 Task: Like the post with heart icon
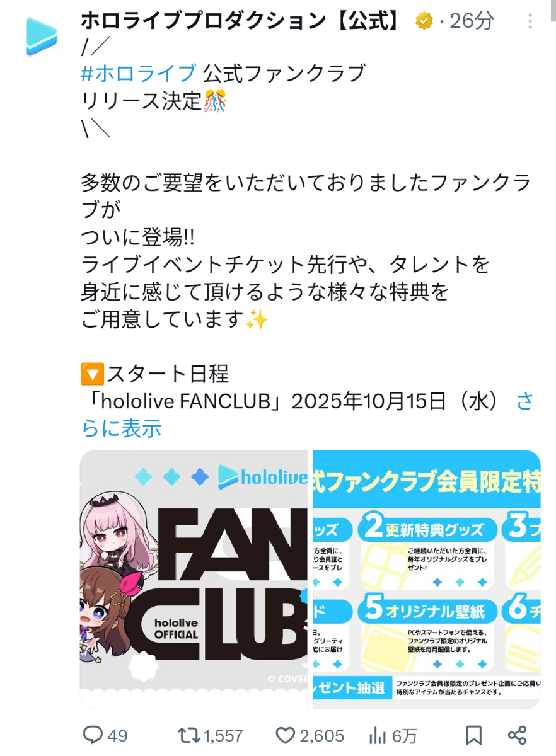click(x=286, y=735)
